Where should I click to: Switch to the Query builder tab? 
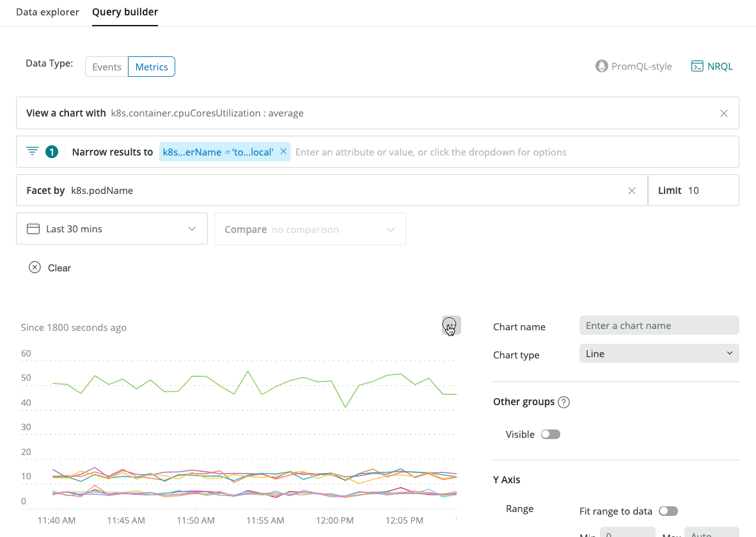point(125,12)
